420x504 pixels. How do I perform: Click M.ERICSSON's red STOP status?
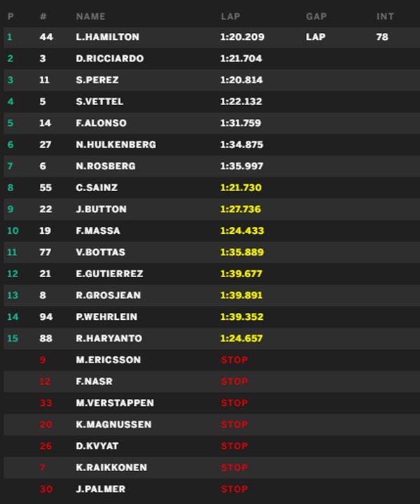pos(234,360)
